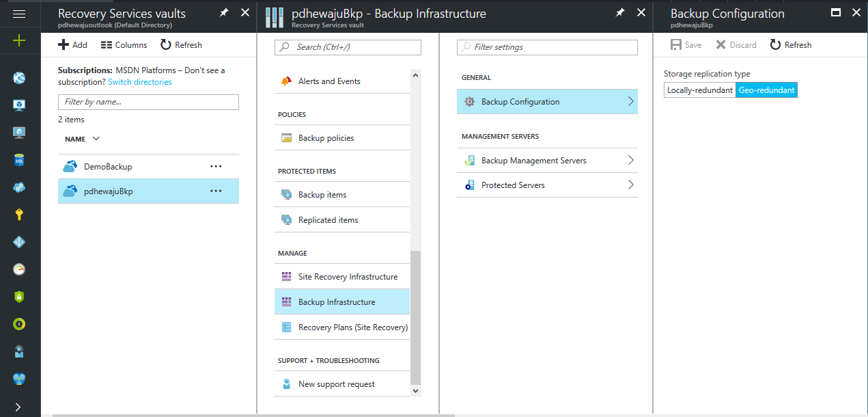Open the Protected Servers row
The image size is (868, 417).
point(547,185)
